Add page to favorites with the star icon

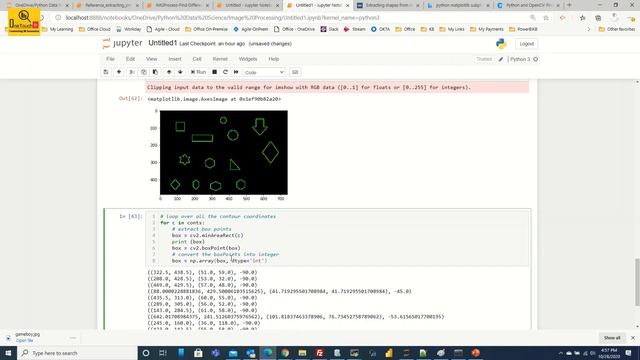pyautogui.click(x=546, y=18)
